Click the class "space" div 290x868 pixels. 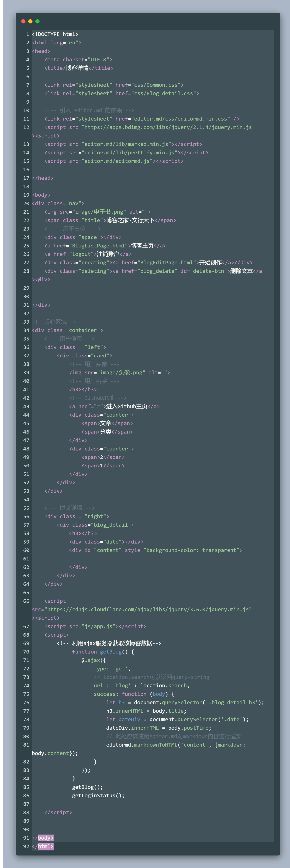coord(83,237)
